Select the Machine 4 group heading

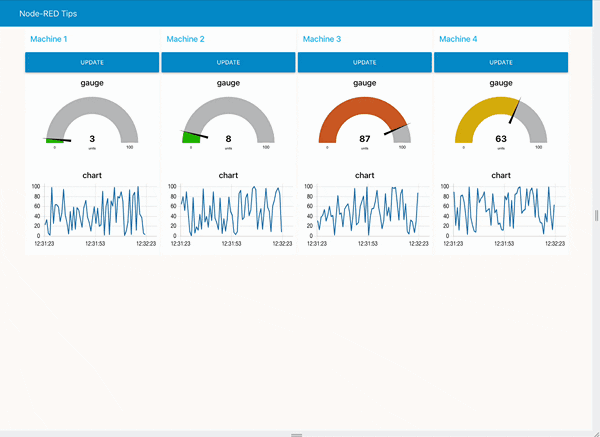point(459,39)
